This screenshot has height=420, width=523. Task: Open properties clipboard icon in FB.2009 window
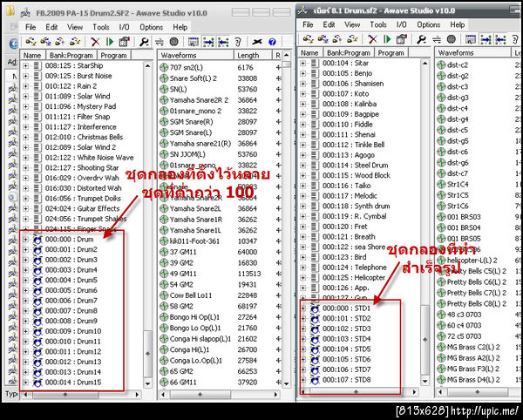coord(124,42)
